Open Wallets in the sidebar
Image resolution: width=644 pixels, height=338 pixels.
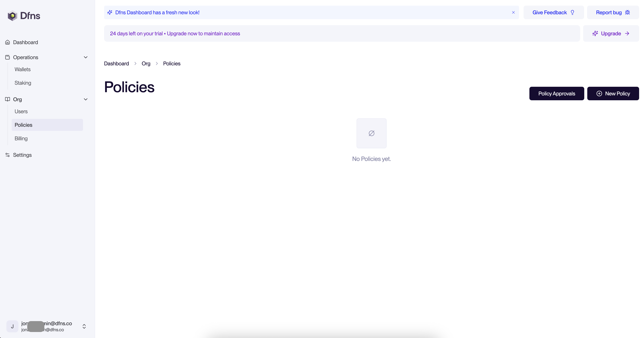click(x=23, y=69)
